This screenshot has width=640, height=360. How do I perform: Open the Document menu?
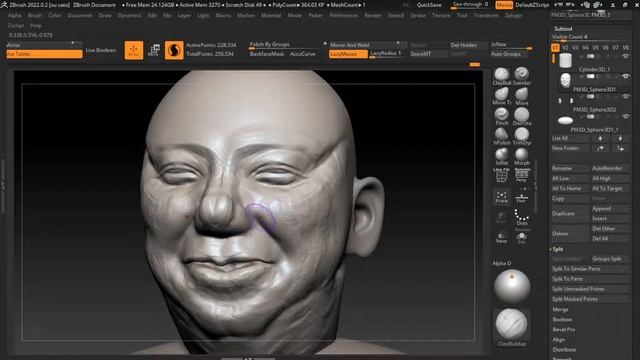click(x=80, y=16)
